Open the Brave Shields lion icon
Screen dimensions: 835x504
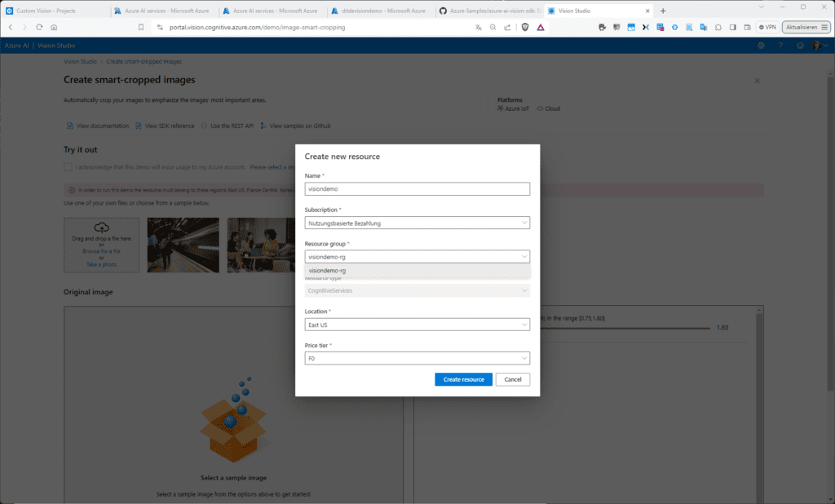525,27
